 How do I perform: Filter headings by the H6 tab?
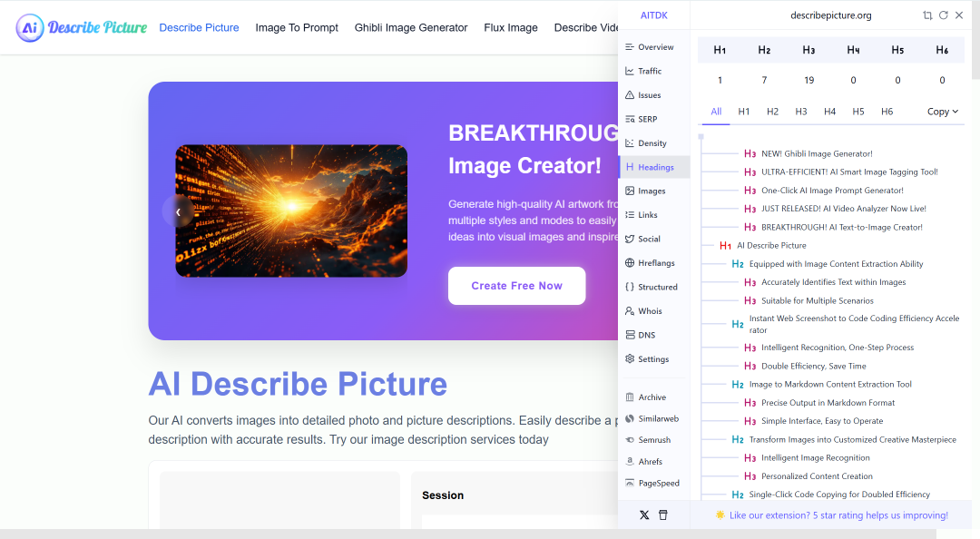[x=887, y=112]
